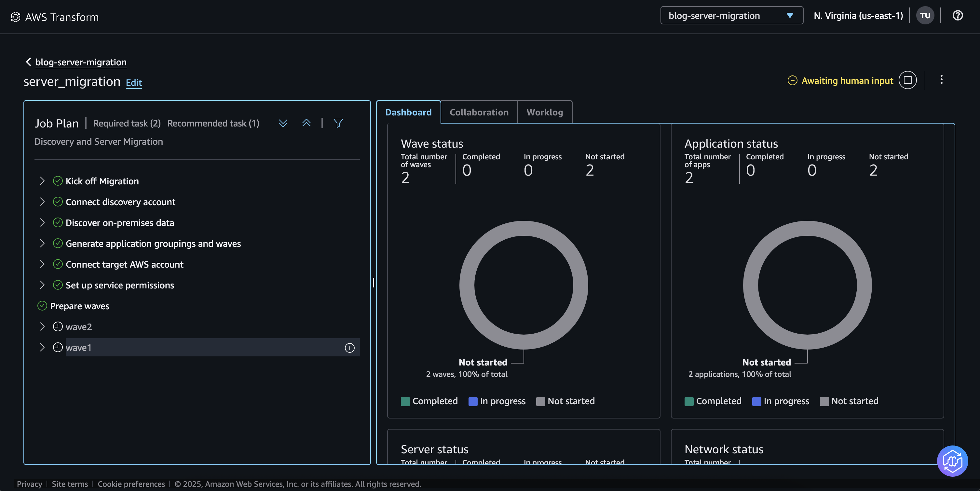Viewport: 980px width, 491px height.
Task: Open help via the question mark icon
Action: point(958,15)
